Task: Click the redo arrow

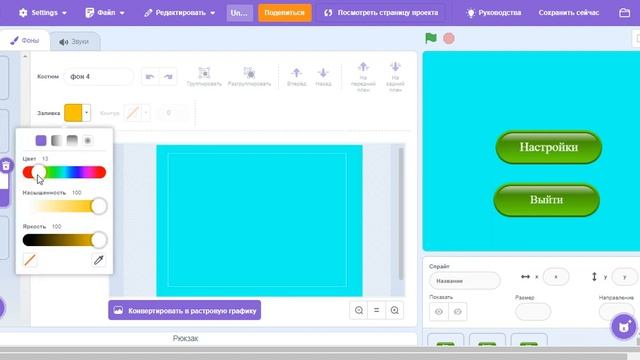Action: (x=168, y=77)
